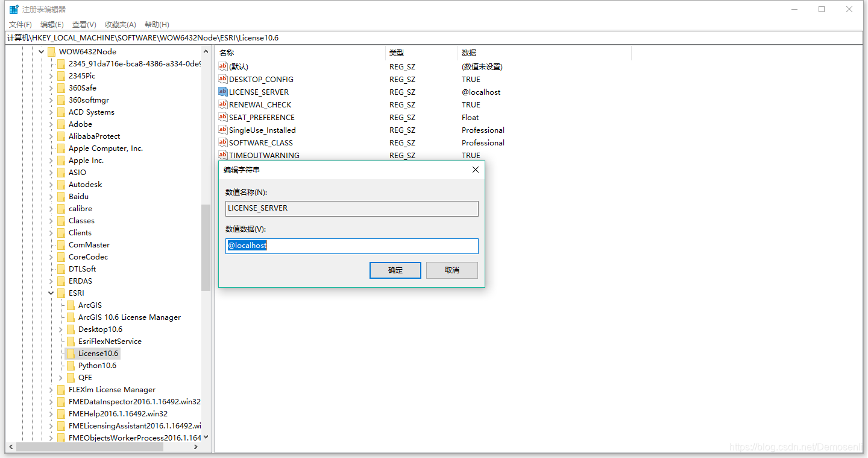Click the string icon beside TIMEOUTWARNING

tap(223, 155)
